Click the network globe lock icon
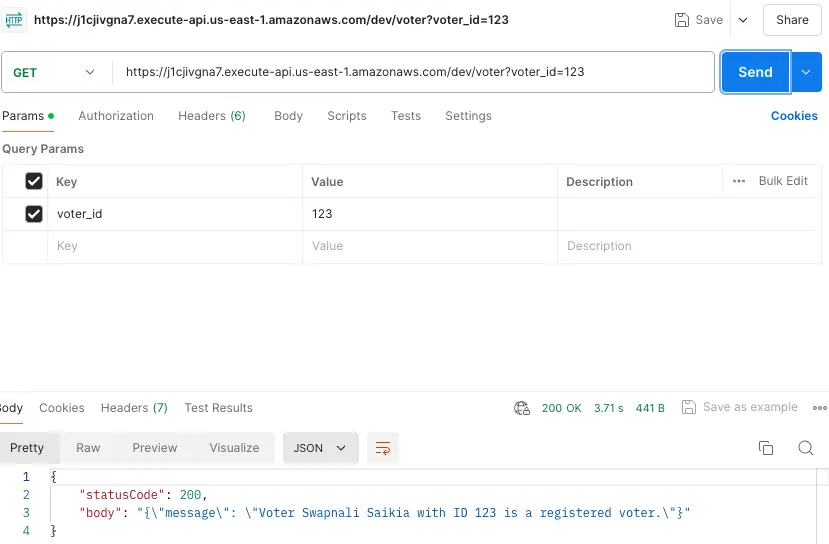Image resolution: width=829 pixels, height=544 pixels. pyautogui.click(x=522, y=408)
